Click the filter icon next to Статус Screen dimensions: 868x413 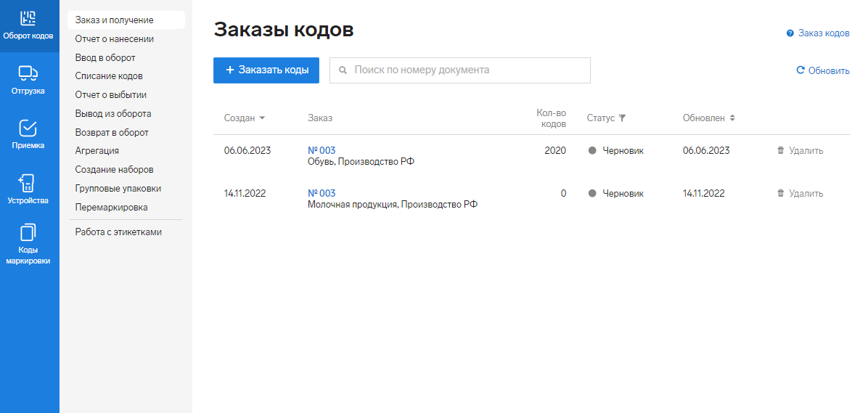coord(622,118)
